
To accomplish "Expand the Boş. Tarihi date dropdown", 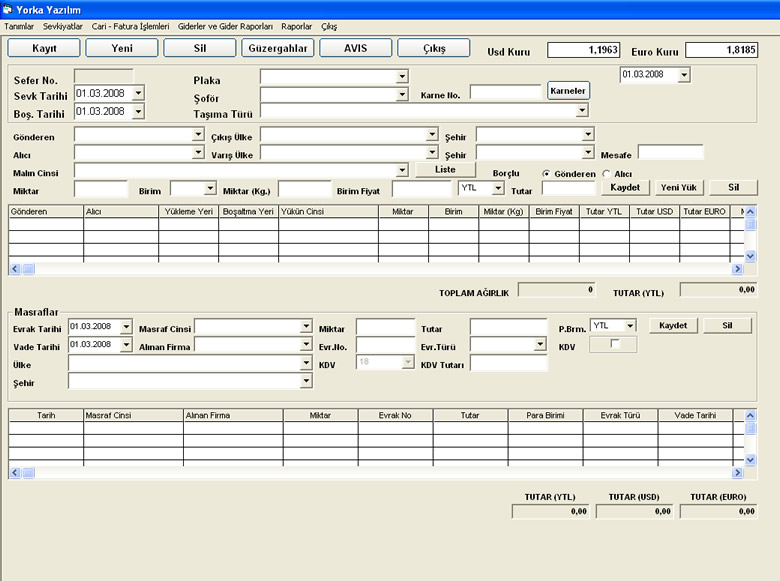I will pos(139,111).
